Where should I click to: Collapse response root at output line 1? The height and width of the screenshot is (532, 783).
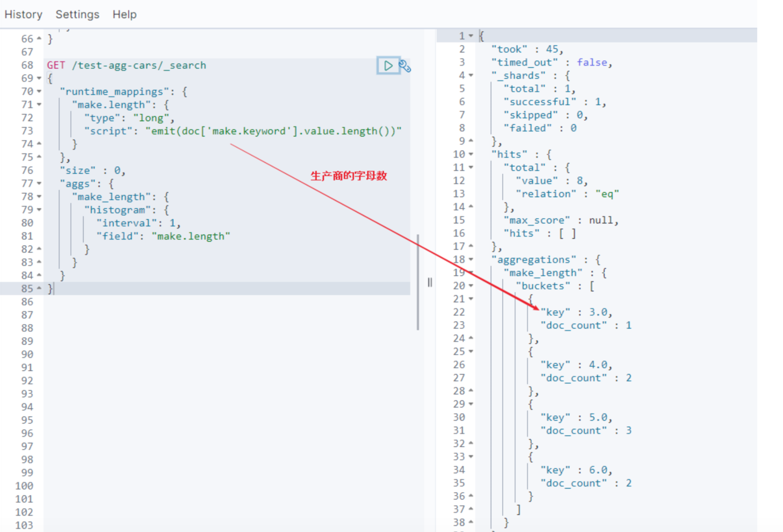click(x=471, y=36)
